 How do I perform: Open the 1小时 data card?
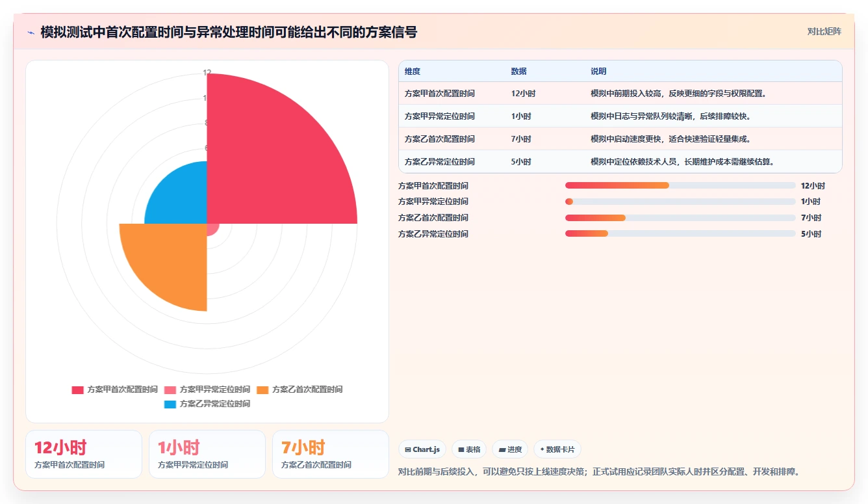pos(207,455)
